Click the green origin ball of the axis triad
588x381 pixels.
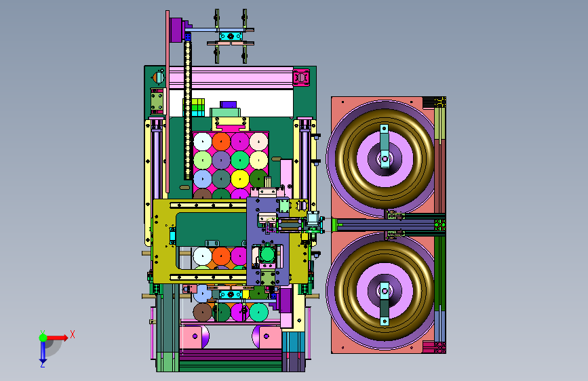click(x=43, y=338)
